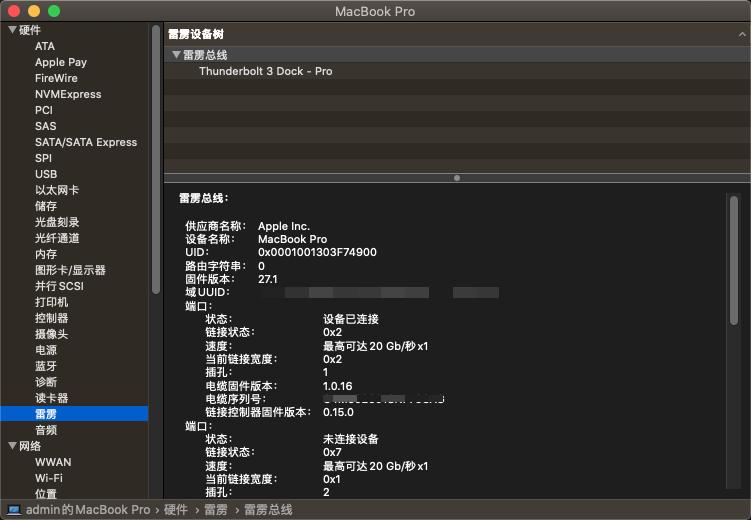Select Apple Pay in the sidebar
The image size is (751, 520).
[61, 62]
